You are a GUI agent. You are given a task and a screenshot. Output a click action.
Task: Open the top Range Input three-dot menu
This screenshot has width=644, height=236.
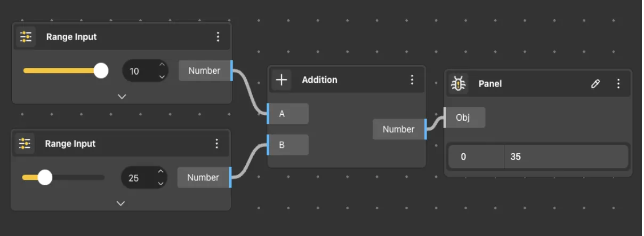[218, 37]
